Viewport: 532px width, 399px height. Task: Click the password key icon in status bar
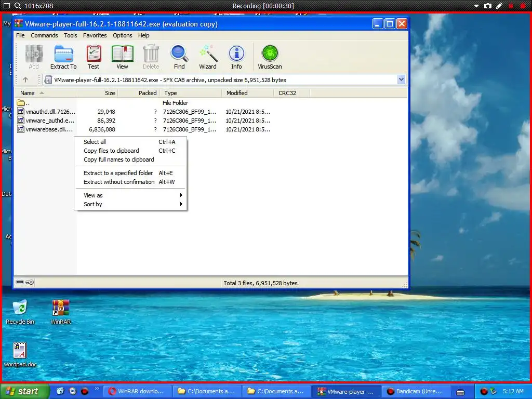click(x=30, y=282)
